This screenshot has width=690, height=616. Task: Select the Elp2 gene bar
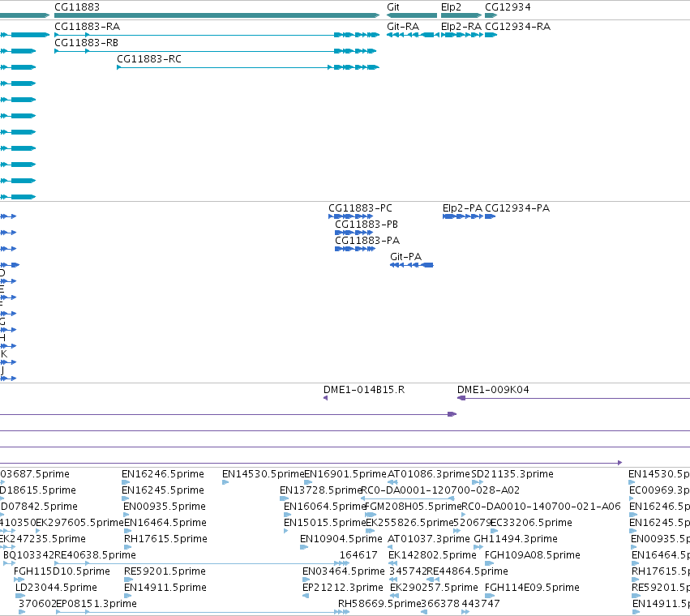(x=461, y=15)
